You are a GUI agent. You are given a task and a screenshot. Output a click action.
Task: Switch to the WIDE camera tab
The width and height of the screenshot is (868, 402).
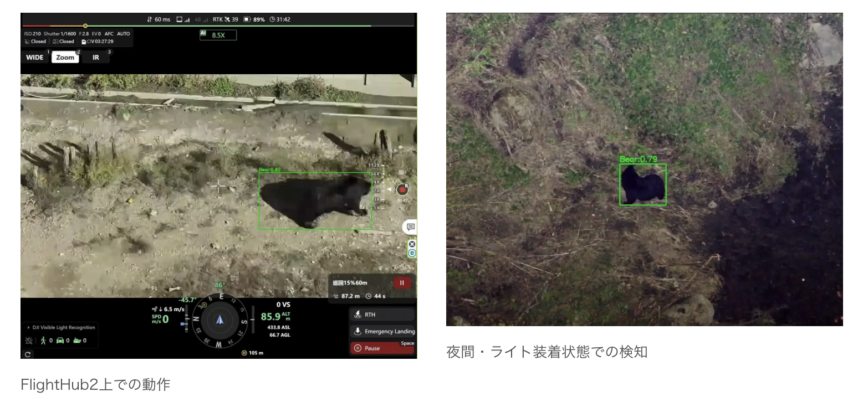[35, 58]
